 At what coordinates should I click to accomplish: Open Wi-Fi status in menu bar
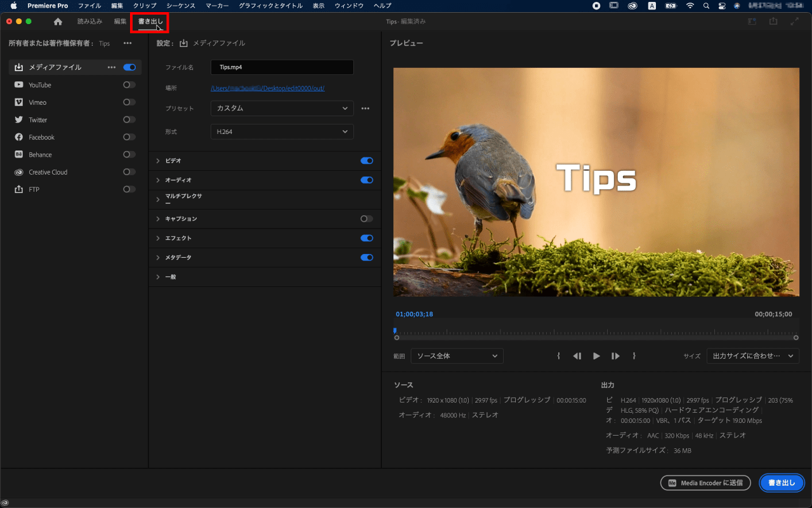(690, 6)
